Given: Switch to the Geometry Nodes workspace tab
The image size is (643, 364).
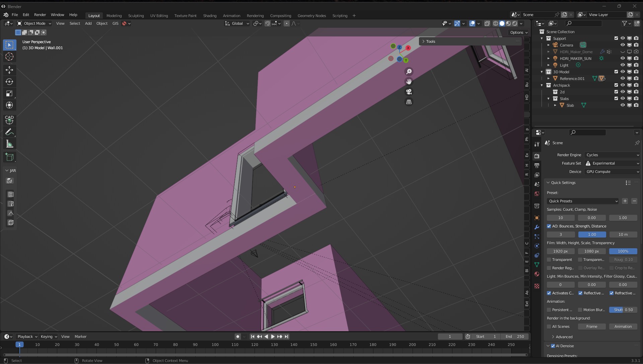Looking at the screenshot, I should pyautogui.click(x=311, y=16).
